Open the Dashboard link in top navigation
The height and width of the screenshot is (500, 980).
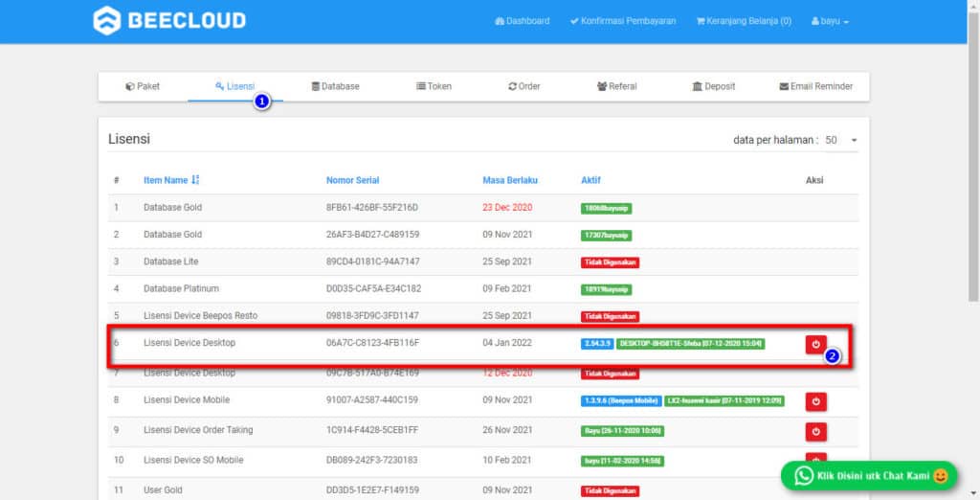[522, 21]
